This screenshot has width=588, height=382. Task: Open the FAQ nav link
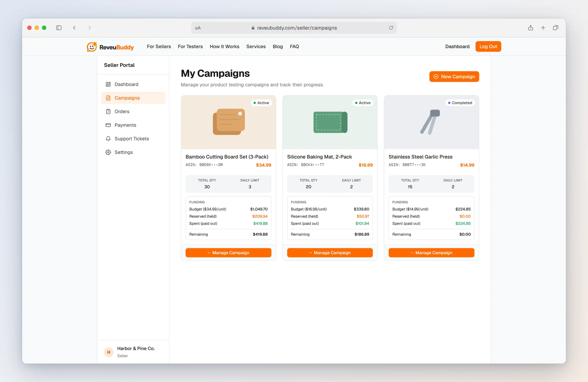(294, 46)
